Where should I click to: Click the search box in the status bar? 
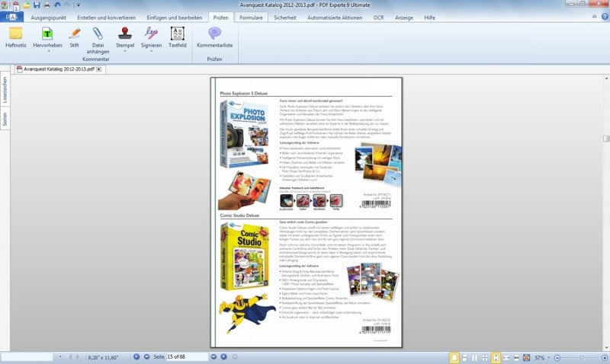[x=27, y=356]
